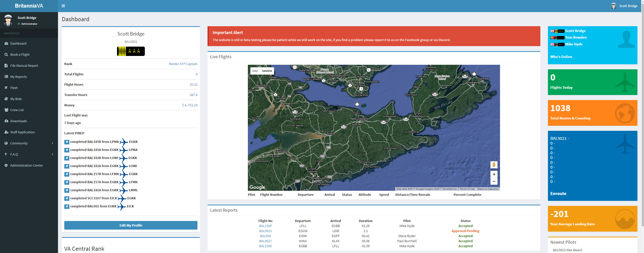Zoom out on the live flights map
Image resolution: width=644 pixels, height=253 pixels.
coord(494,181)
